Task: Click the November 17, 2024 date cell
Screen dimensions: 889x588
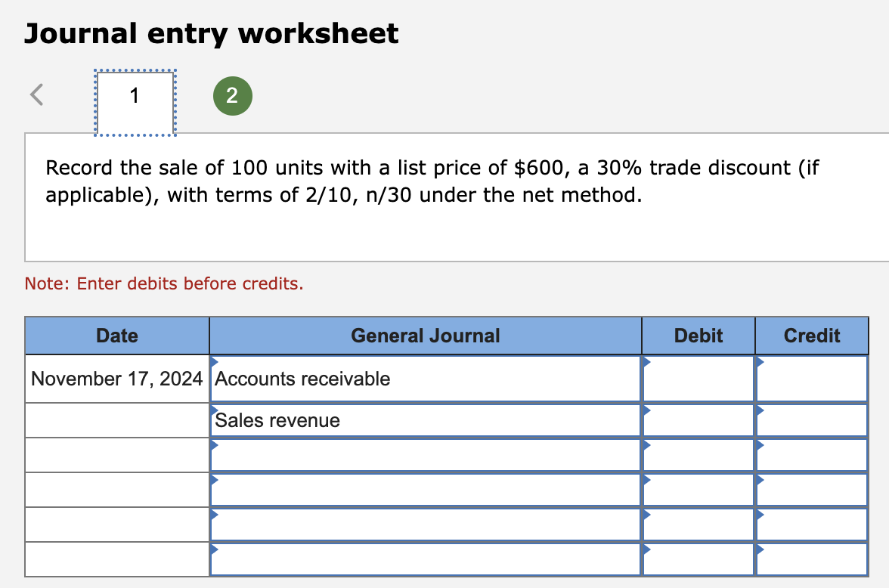Action: (x=117, y=379)
